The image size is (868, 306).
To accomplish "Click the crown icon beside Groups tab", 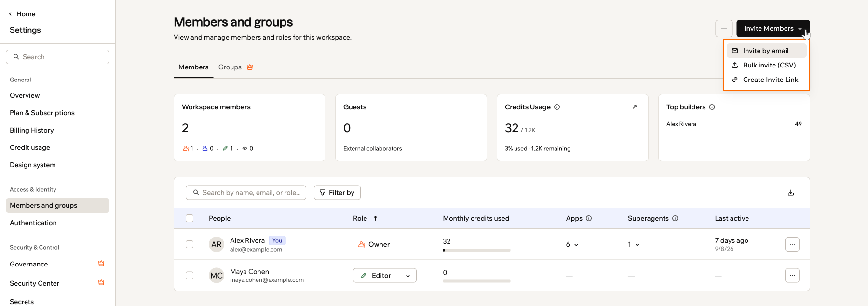I will (x=250, y=67).
